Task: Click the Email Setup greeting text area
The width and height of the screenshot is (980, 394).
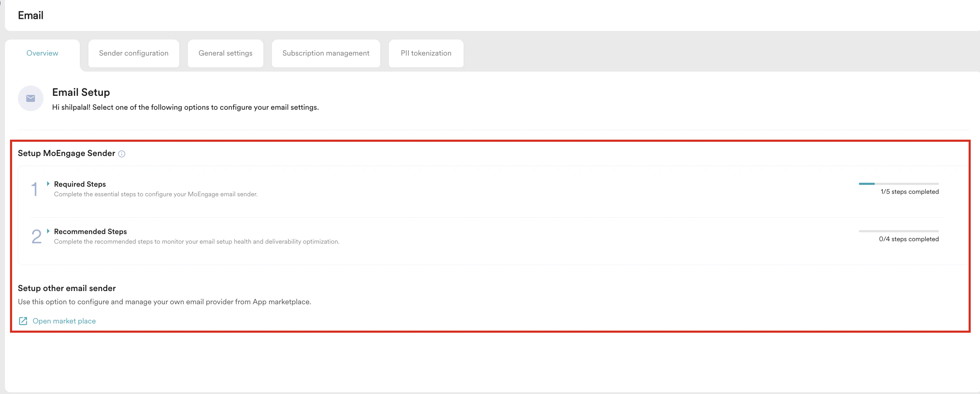Action: pyautogui.click(x=185, y=107)
